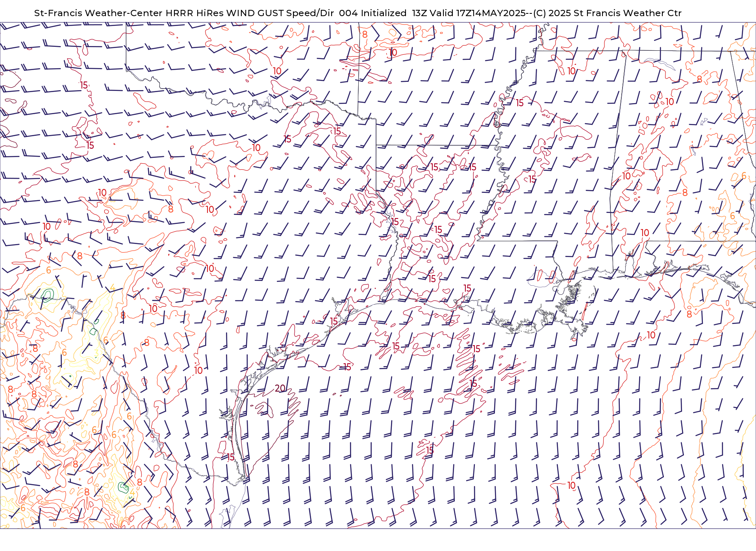Screen dimensions: 756x551
Task: Click the "St-Francis Weather-Center" title text
Action: click(98, 13)
